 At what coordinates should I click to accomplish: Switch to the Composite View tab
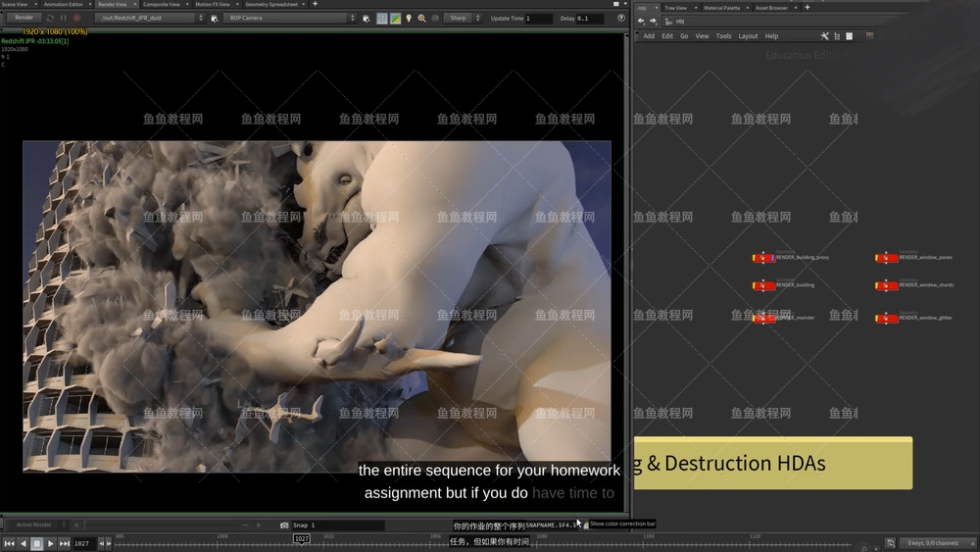coord(162,4)
